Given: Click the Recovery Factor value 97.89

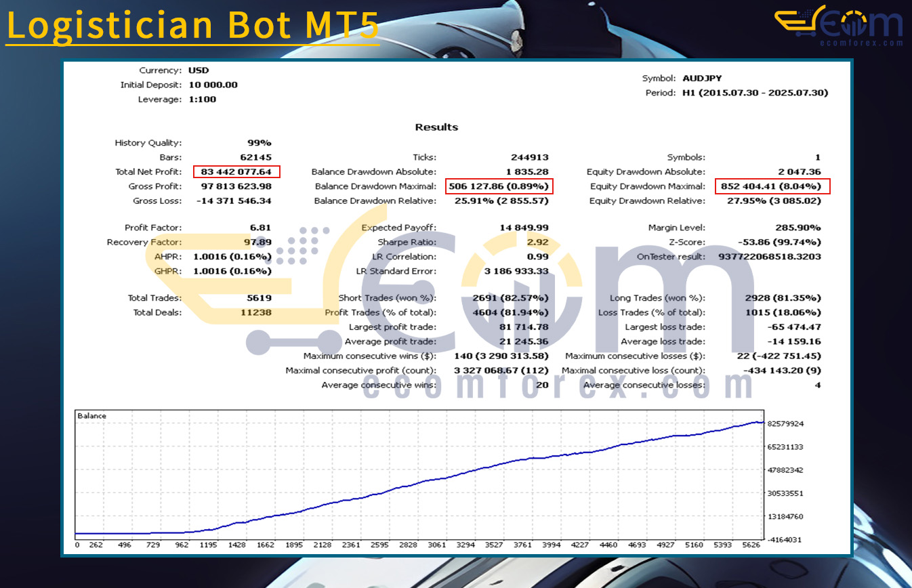Looking at the screenshot, I should tap(258, 243).
